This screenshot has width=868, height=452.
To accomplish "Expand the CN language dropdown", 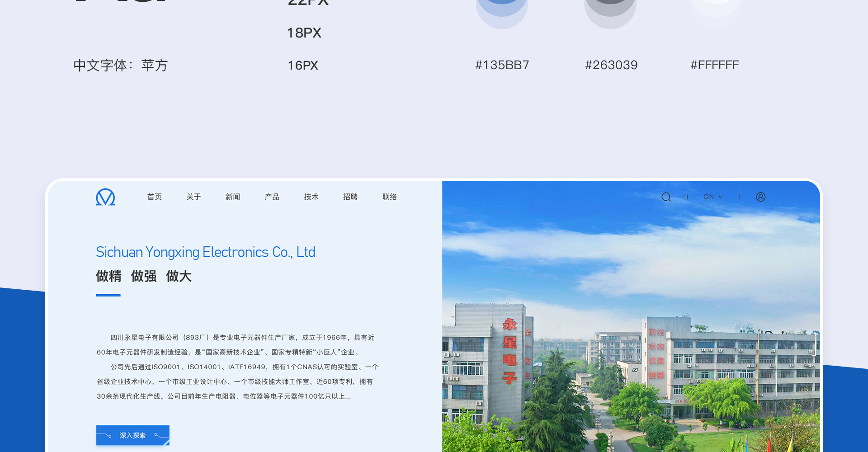I will pyautogui.click(x=713, y=197).
